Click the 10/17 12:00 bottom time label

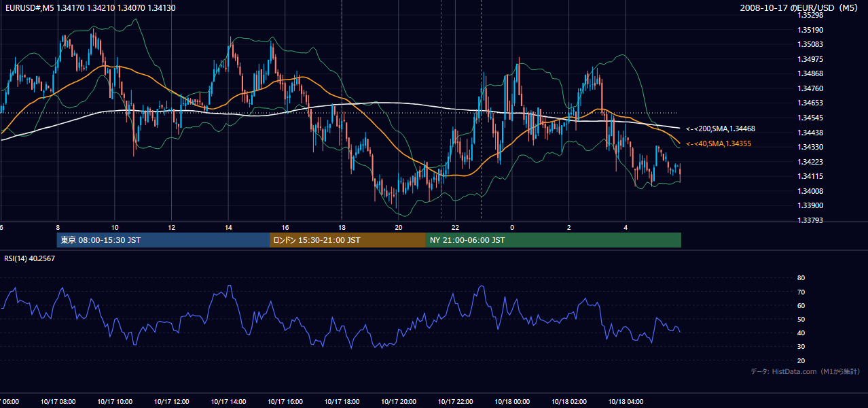(x=171, y=402)
